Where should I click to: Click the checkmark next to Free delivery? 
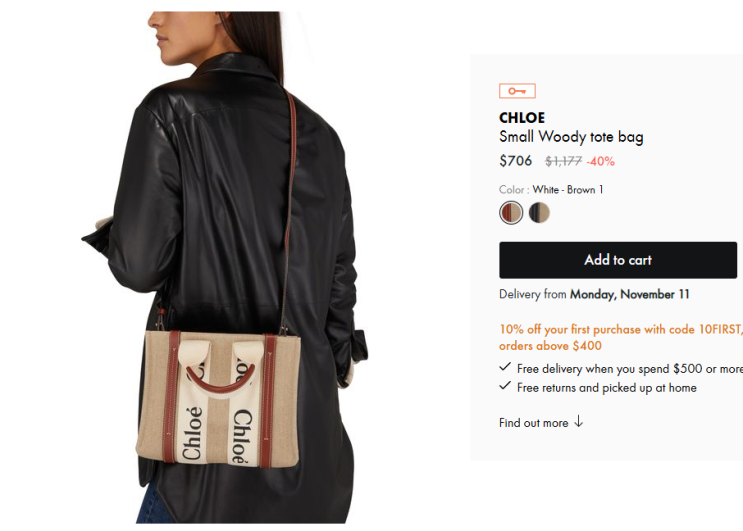pos(505,367)
